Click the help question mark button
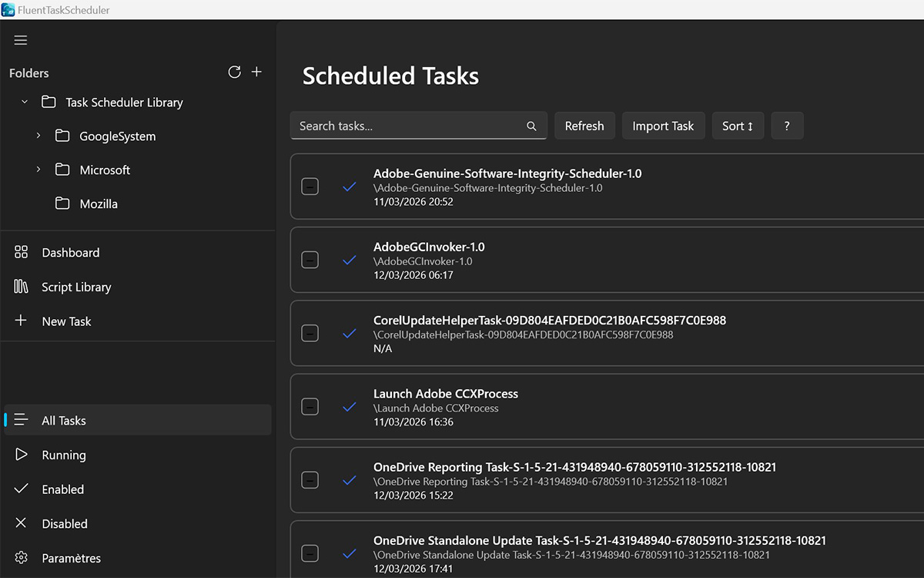The height and width of the screenshot is (578, 924). 787,126
